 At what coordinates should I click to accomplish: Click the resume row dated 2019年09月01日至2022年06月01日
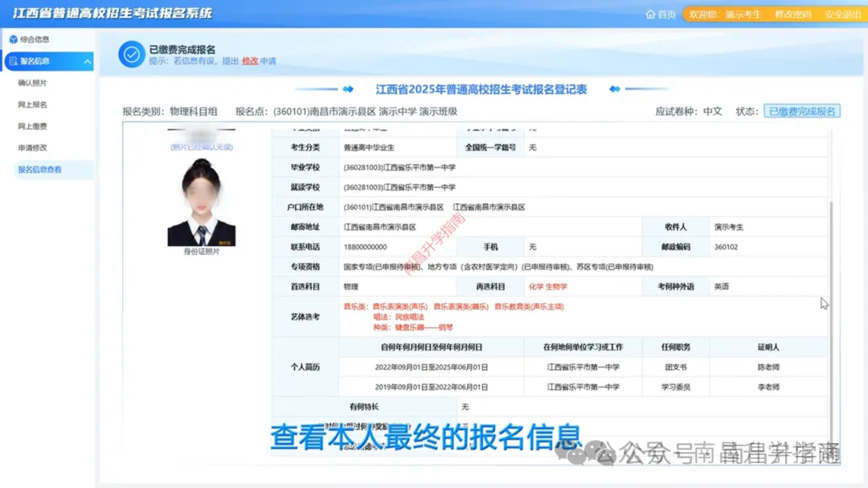pos(583,388)
